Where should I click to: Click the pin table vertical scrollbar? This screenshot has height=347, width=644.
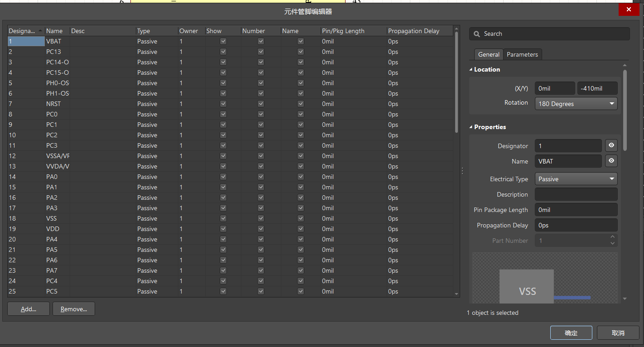click(457, 82)
